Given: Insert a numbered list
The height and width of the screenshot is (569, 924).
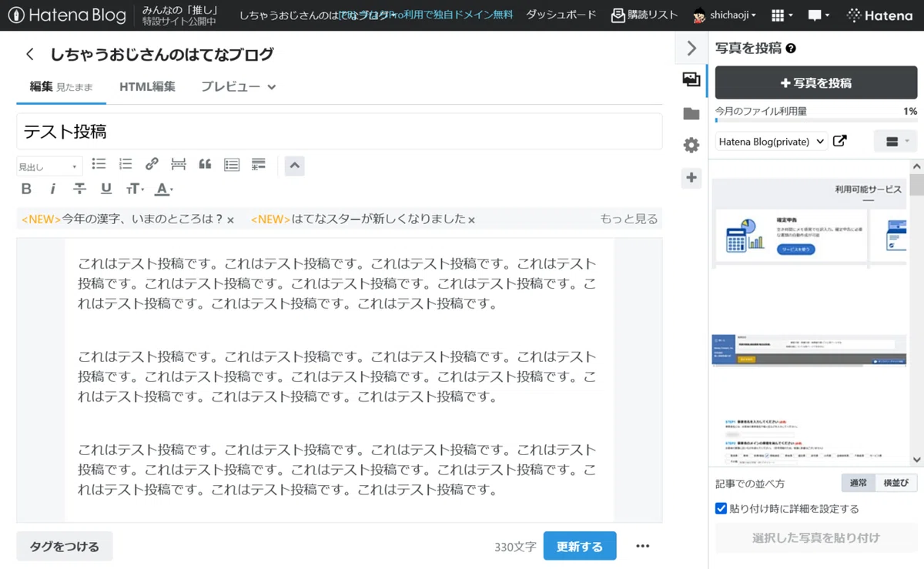Looking at the screenshot, I should pyautogui.click(x=126, y=164).
